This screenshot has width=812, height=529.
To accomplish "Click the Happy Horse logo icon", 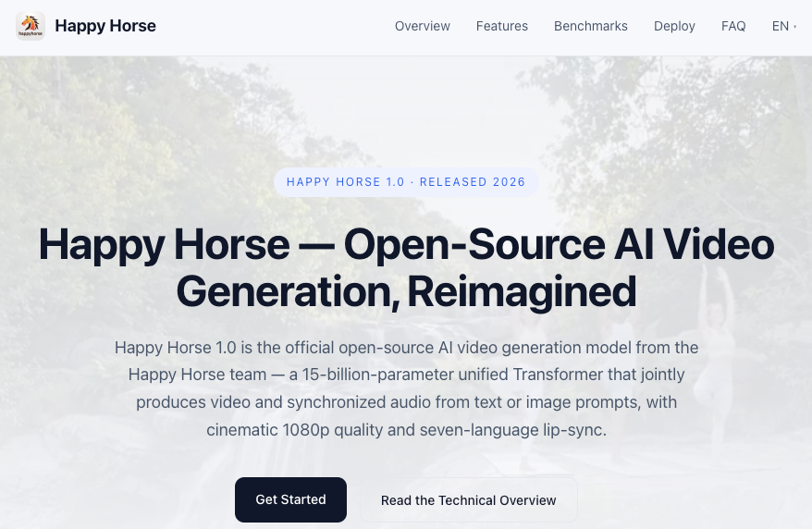I will pos(31,26).
